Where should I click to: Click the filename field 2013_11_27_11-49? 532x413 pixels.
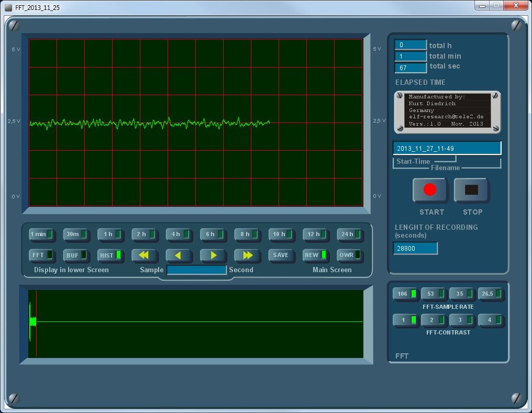447,148
